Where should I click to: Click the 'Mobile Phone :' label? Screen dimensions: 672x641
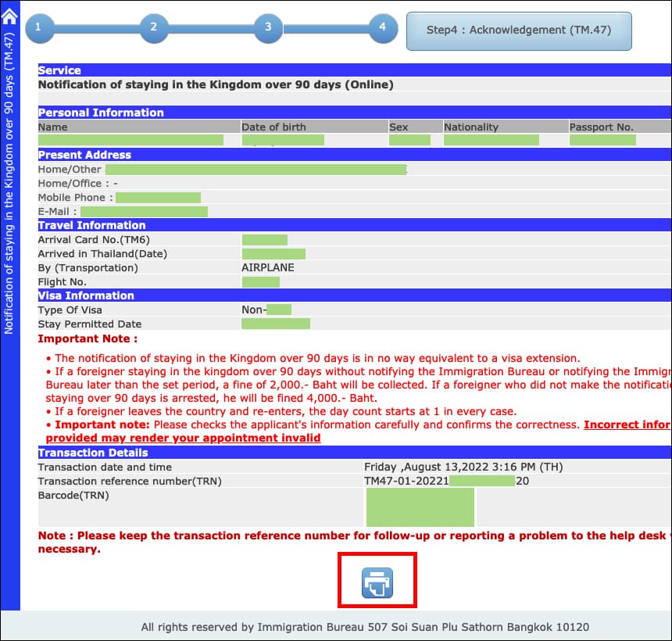76,197
